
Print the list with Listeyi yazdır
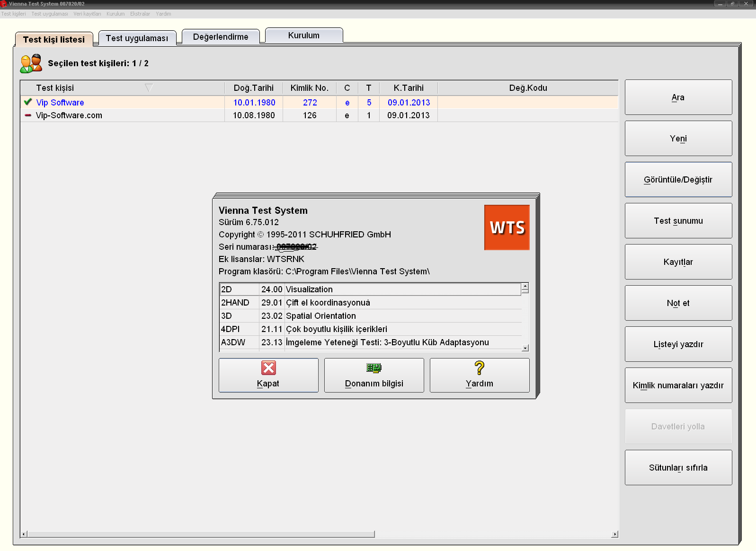point(678,344)
